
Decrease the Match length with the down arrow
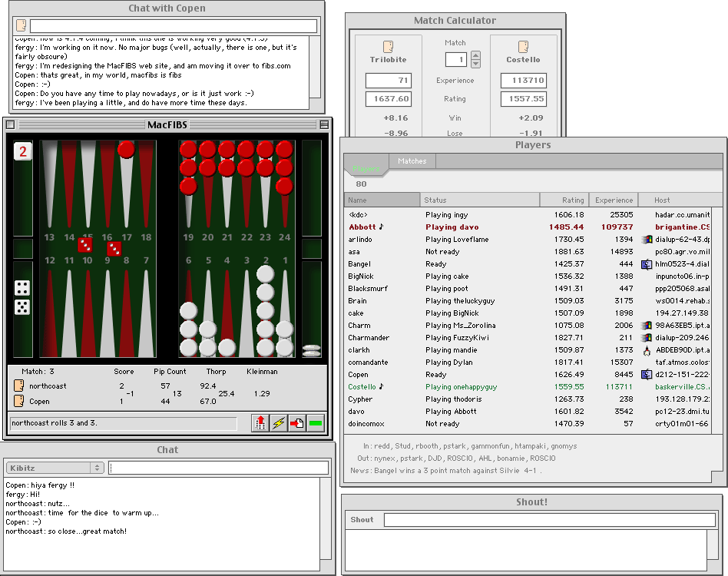click(475, 64)
